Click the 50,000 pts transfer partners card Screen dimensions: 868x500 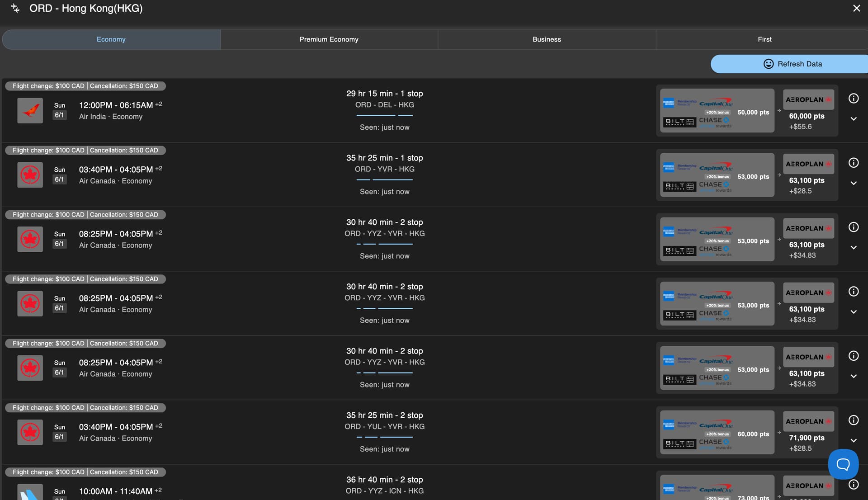click(x=717, y=111)
